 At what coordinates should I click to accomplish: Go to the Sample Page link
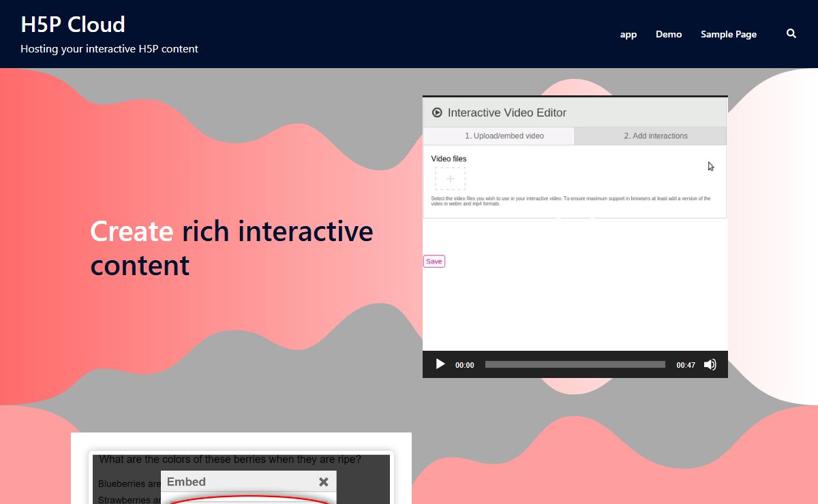coord(729,34)
